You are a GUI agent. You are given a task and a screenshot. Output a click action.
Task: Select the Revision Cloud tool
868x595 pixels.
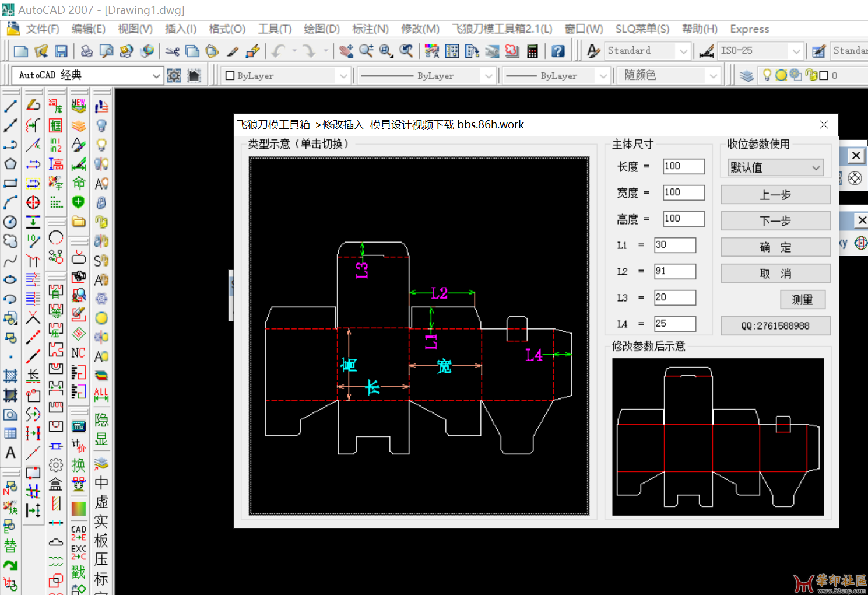point(10,241)
